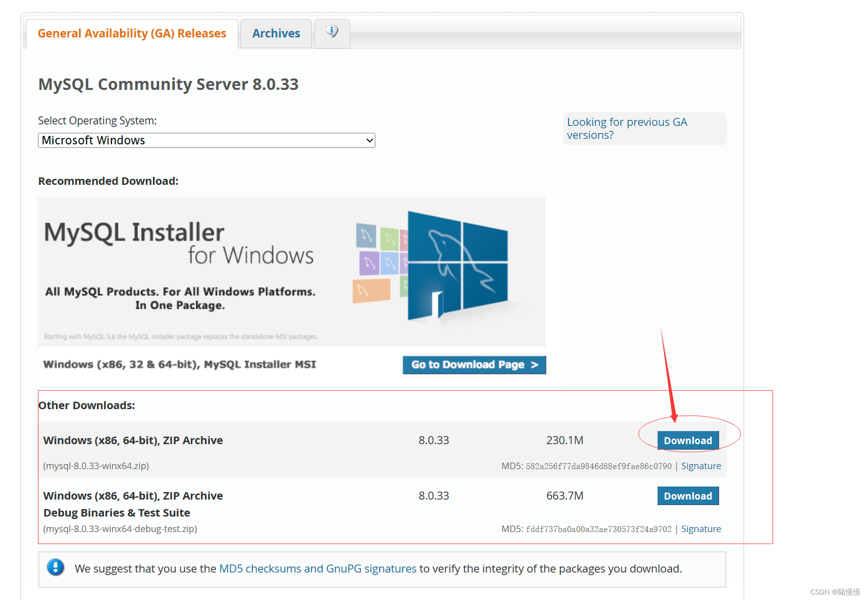This screenshot has width=868, height=600.
Task: Select the MD5 hash fddf737ba0a00a32ae730573f24a9702
Action: coord(599,530)
